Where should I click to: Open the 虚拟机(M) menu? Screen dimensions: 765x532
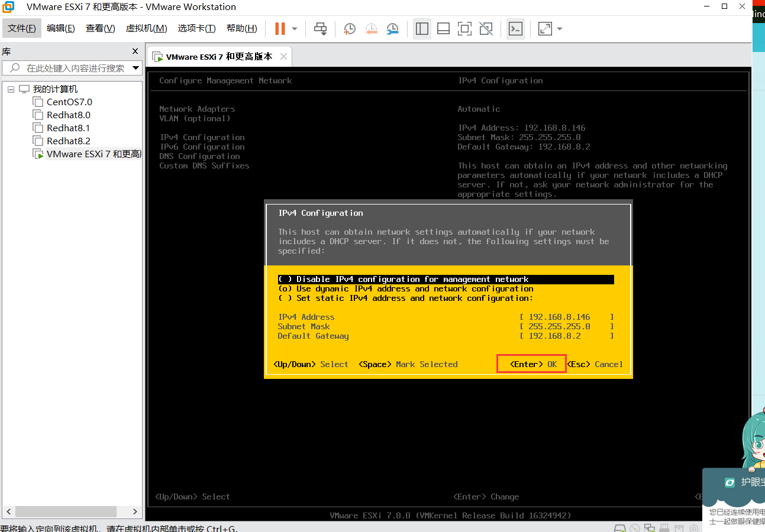[x=147, y=28]
